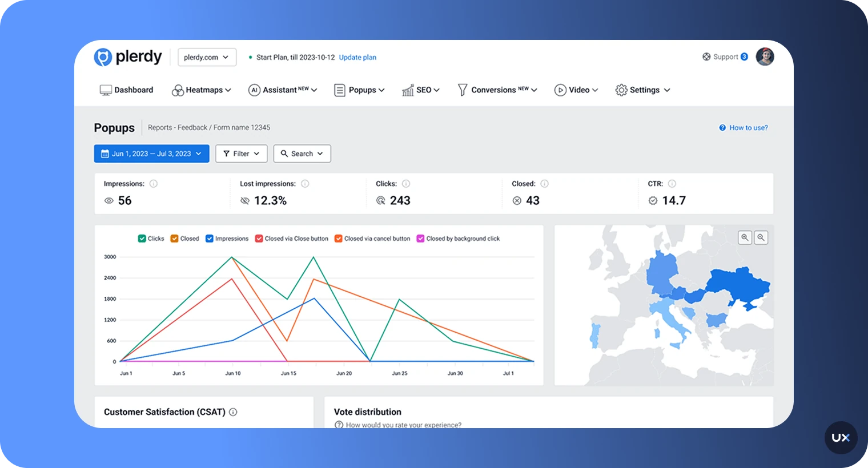Open Support notifications

(745, 57)
